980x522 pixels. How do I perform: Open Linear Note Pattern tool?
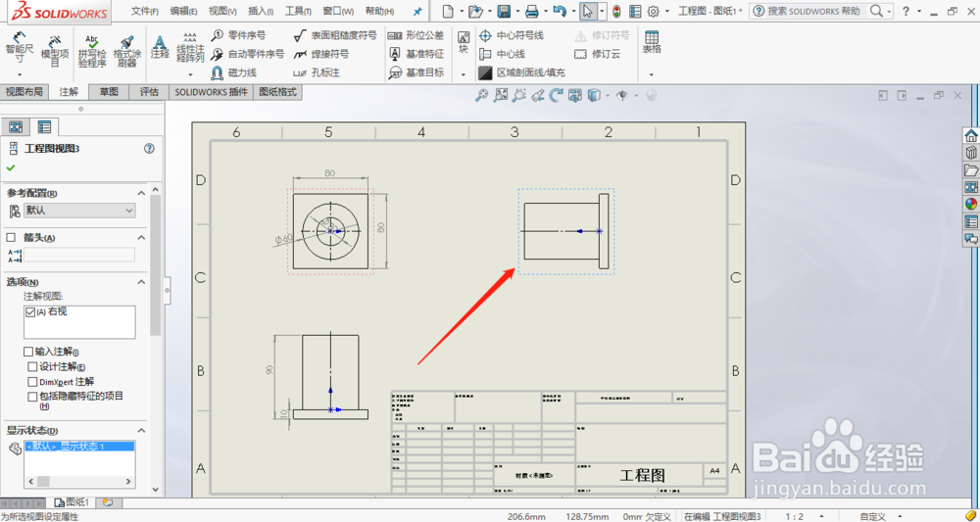190,48
